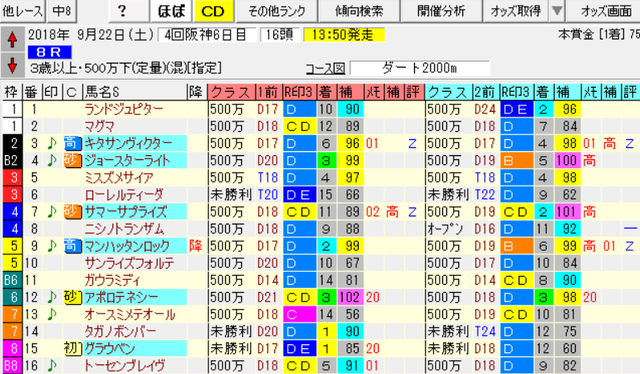The image size is (640, 374).
Task: Click the music note mark for キタサンヴィクター
Action: click(52, 143)
